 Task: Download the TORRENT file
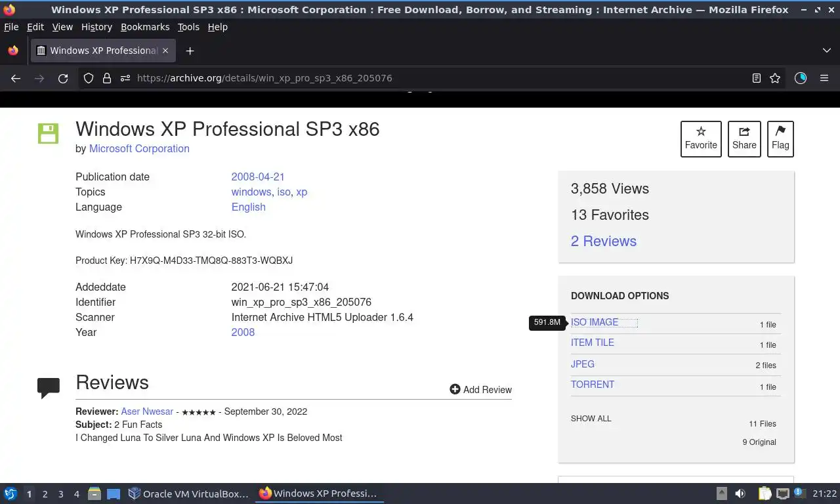point(593,385)
